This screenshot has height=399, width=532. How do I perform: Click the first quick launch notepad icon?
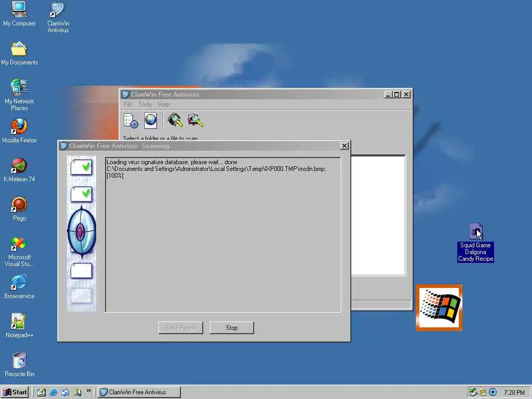tap(42, 393)
